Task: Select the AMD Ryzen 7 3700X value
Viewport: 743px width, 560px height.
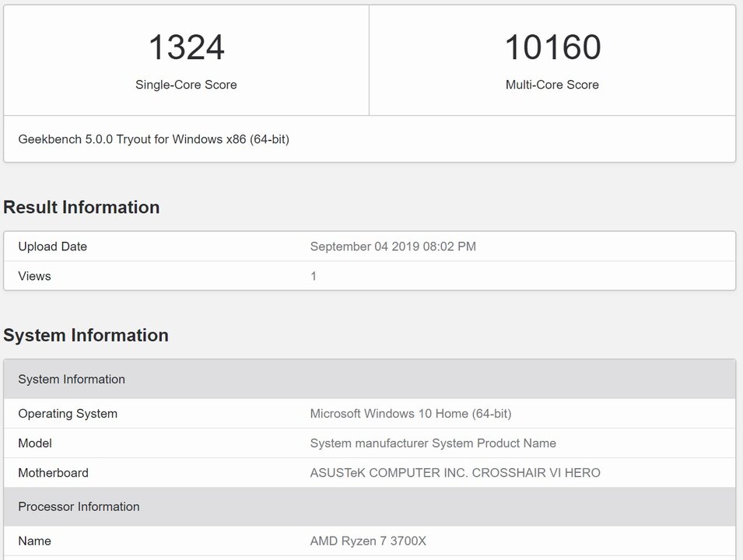Action: tap(368, 541)
